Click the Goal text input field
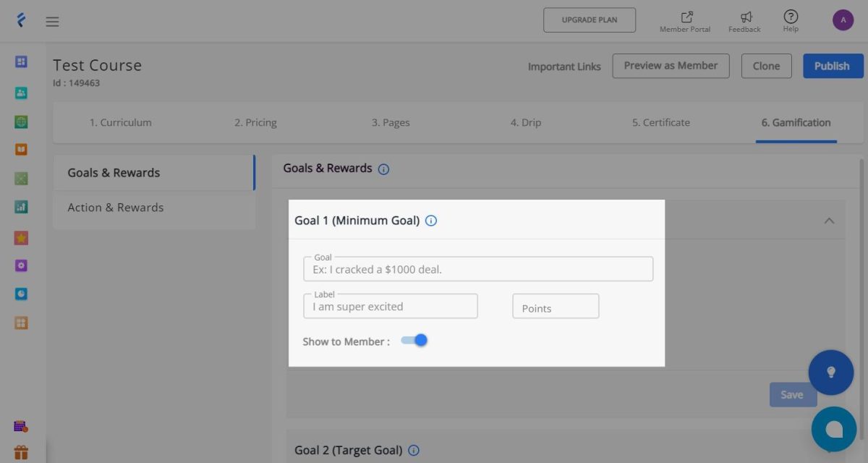The height and width of the screenshot is (463, 868). point(478,268)
